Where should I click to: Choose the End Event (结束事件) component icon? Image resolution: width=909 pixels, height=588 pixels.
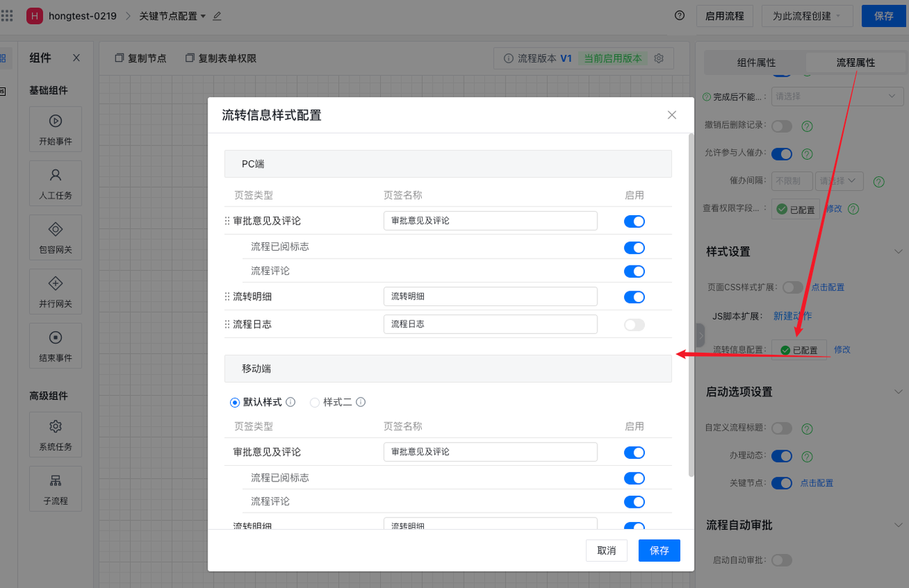coord(55,338)
